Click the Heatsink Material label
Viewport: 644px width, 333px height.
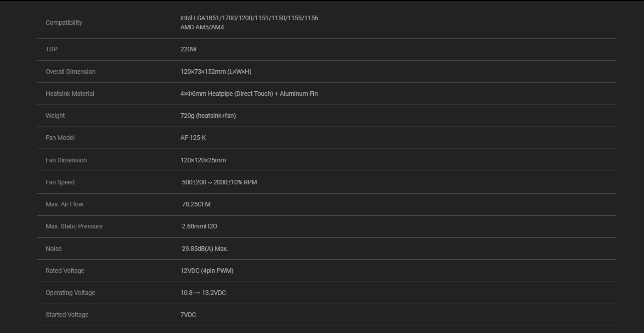70,94
